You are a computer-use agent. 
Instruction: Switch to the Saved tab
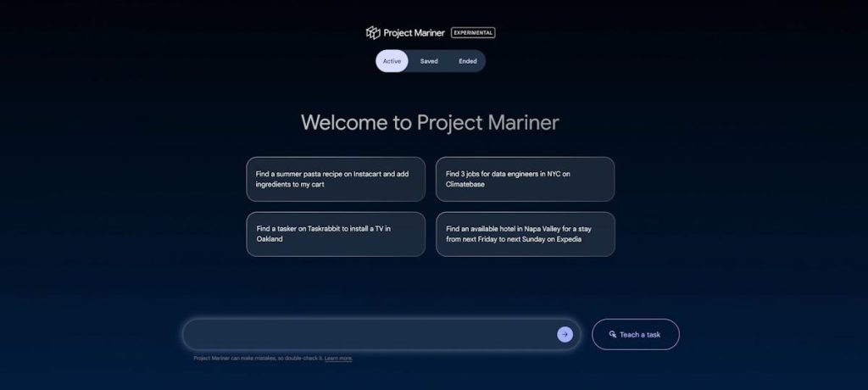point(429,61)
